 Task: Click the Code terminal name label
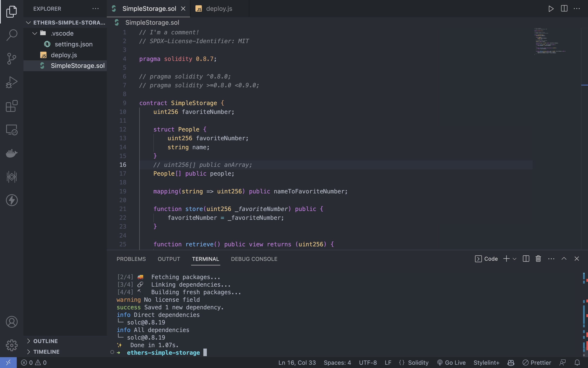pyautogui.click(x=486, y=259)
